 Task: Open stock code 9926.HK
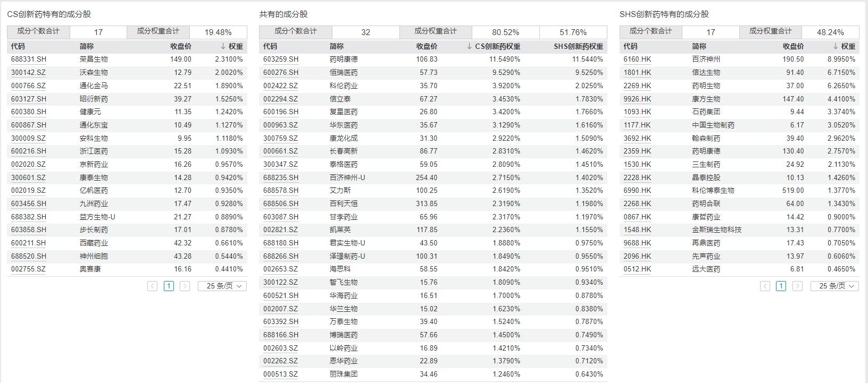[637, 99]
